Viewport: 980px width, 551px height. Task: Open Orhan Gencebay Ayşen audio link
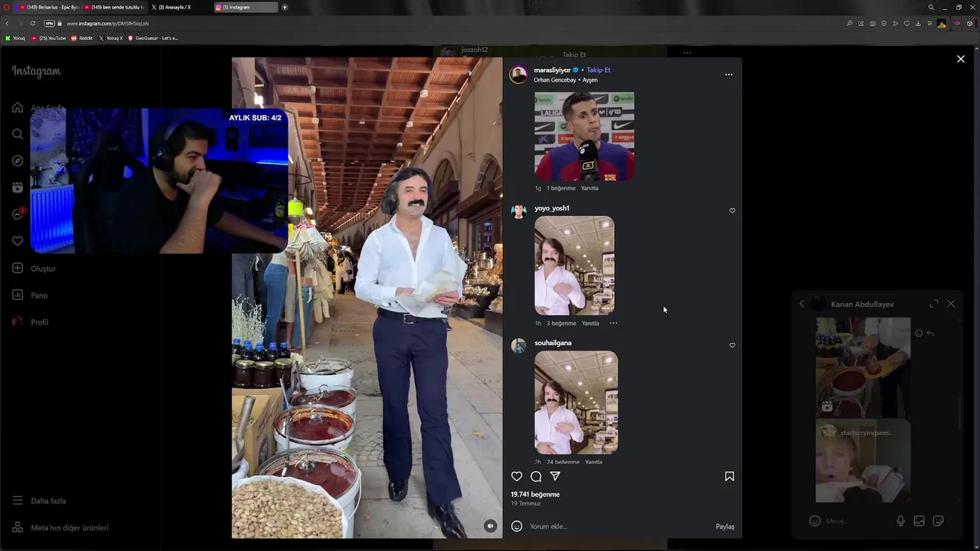pos(566,80)
